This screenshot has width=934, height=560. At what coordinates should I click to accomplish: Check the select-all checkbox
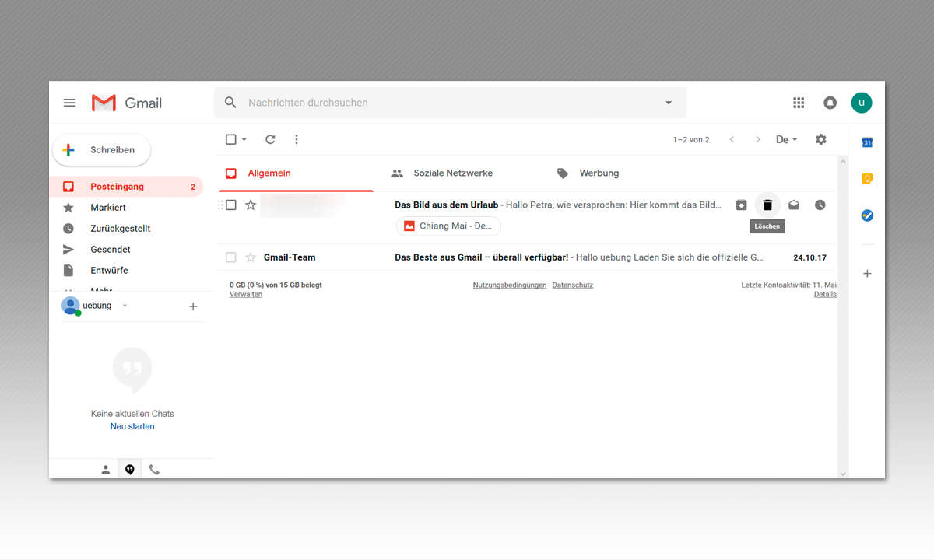pos(231,139)
